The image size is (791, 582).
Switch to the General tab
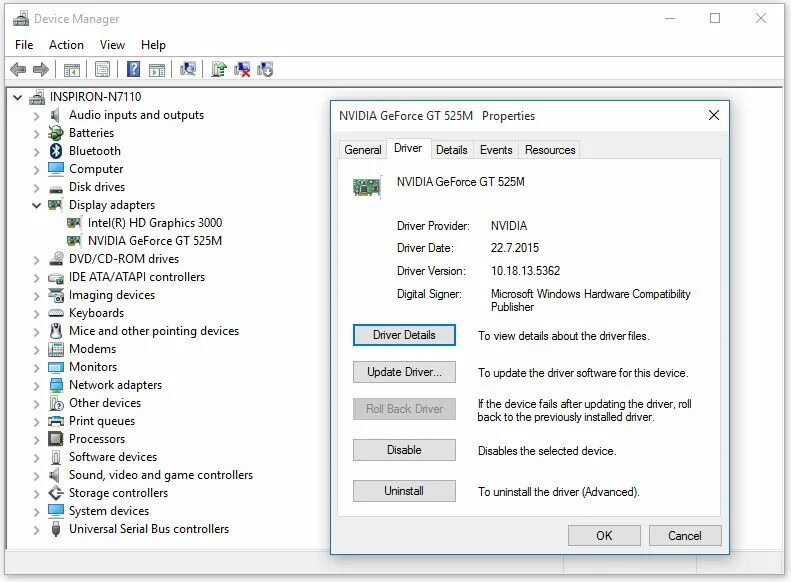click(x=363, y=150)
